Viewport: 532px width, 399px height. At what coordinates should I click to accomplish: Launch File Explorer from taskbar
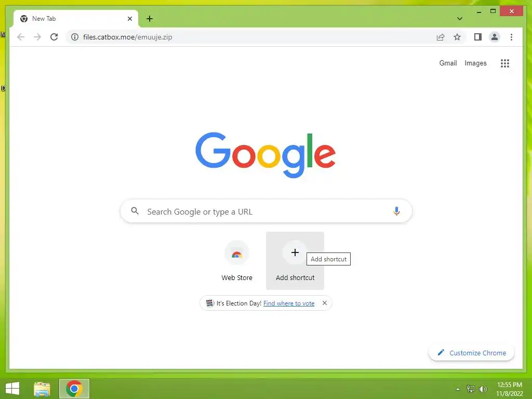tap(42, 389)
